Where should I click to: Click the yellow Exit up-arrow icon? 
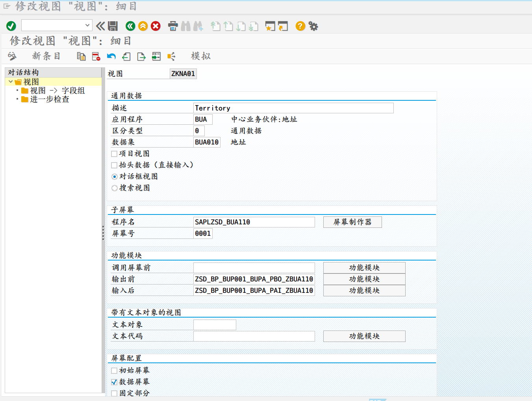pyautogui.click(x=143, y=26)
